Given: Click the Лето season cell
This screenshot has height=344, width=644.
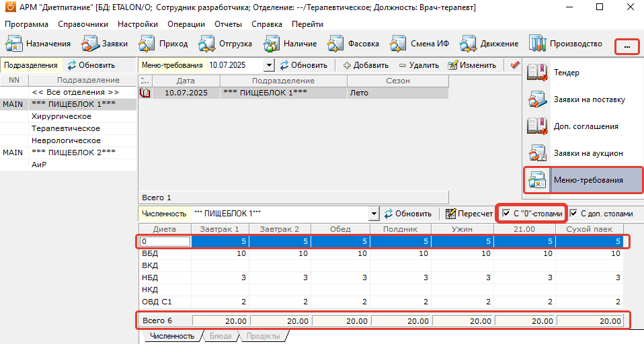Looking at the screenshot, I should point(397,93).
